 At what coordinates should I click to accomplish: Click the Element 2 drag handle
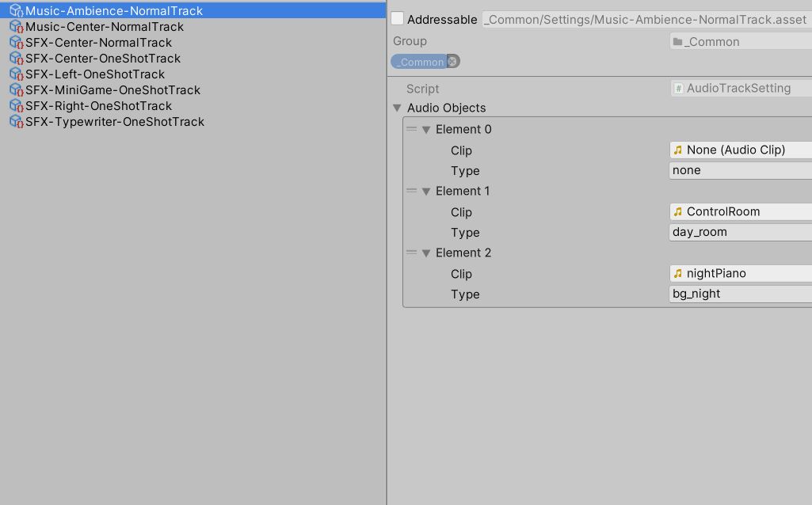411,252
